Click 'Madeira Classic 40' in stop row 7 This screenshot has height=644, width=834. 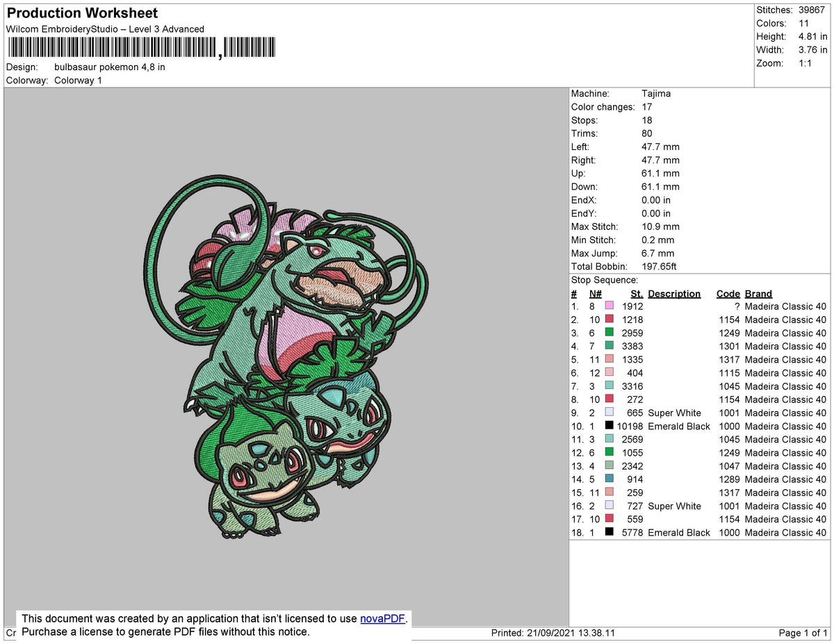tap(785, 386)
